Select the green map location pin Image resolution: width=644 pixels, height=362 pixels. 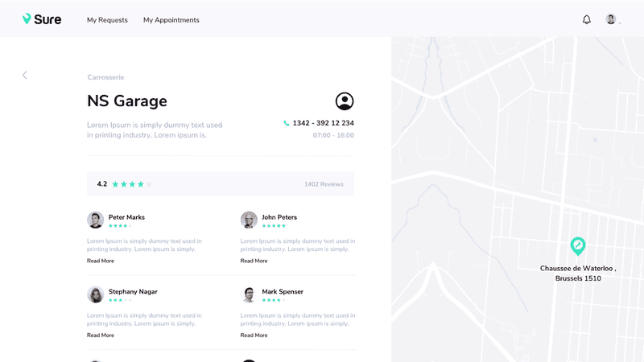pos(578,245)
